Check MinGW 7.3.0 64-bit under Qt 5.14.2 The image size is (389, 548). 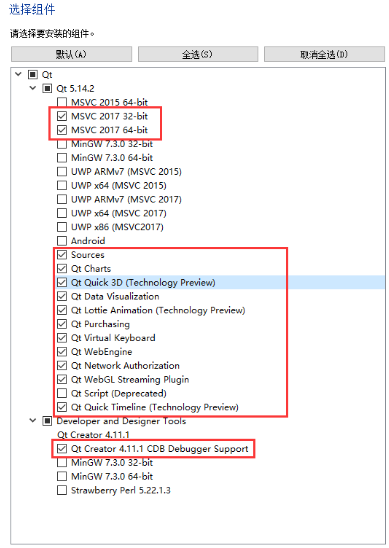point(62,158)
